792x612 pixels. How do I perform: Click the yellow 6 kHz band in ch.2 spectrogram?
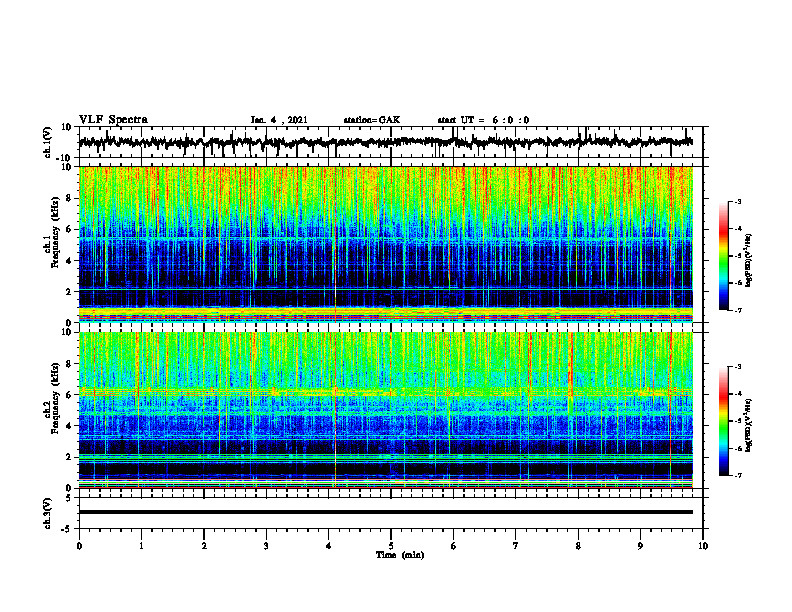point(386,391)
